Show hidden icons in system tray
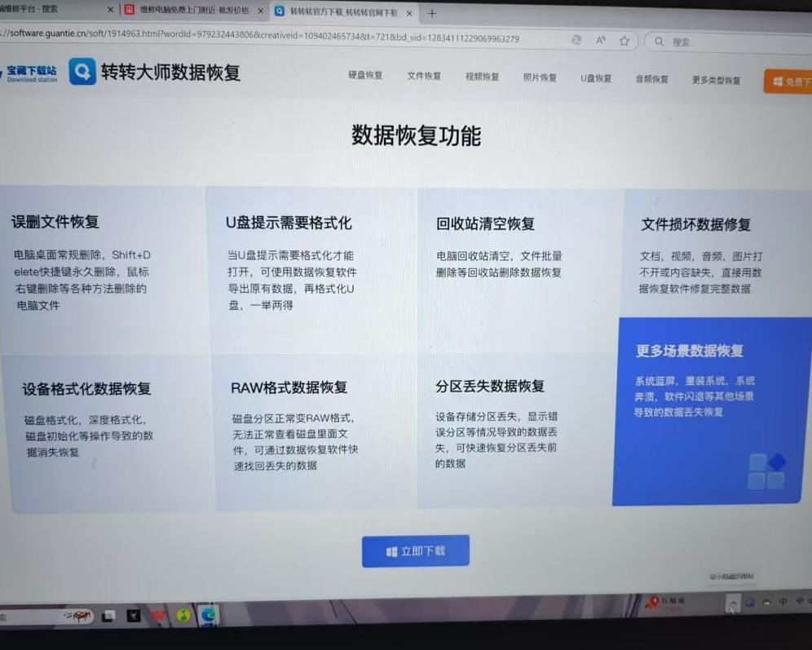 [732, 603]
